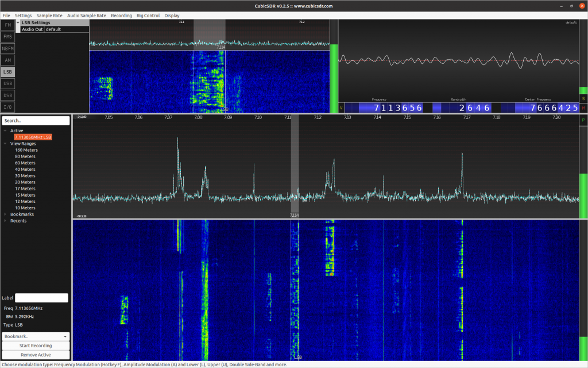Open the Bookmark.. dropdown
Screen dimensions: 588x368
click(x=36, y=336)
